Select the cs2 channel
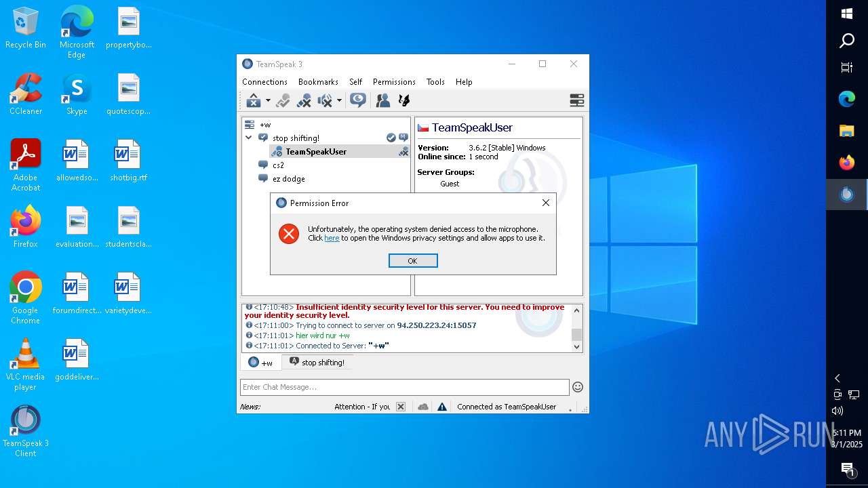Screen dimensions: 868x488 click(x=278, y=165)
